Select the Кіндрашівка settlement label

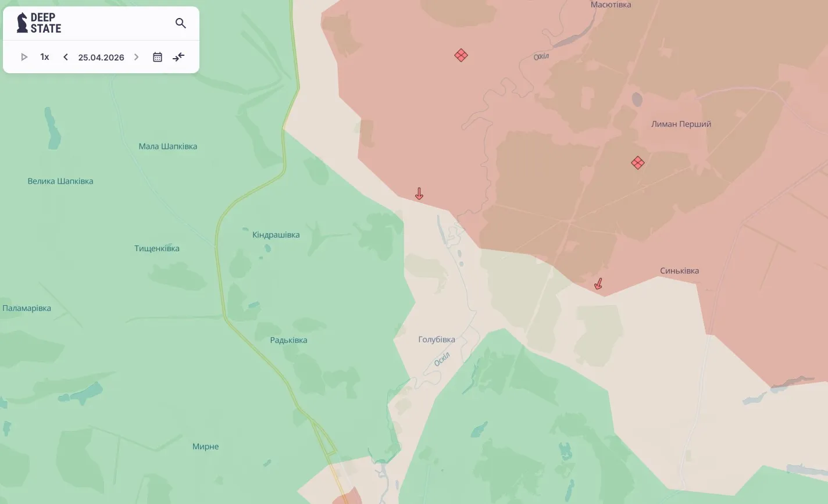(276, 235)
